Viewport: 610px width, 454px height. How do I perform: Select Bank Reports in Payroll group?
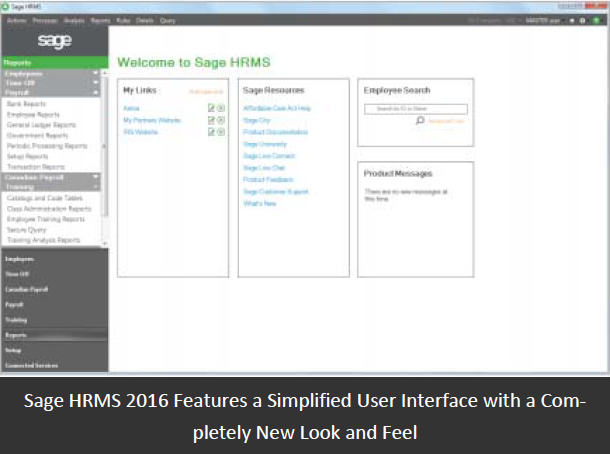click(x=26, y=103)
